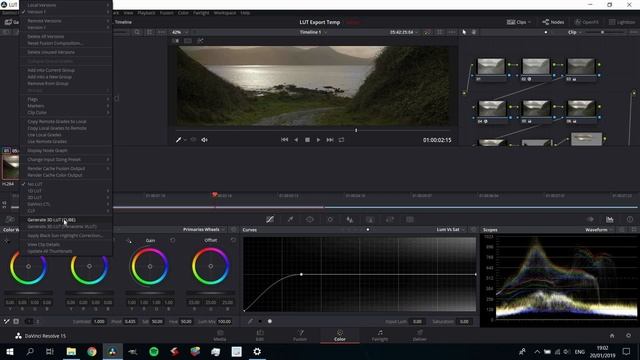Open the Power Window palette
Viewport: 640px width, 360px height.
pyautogui.click(x=310, y=220)
